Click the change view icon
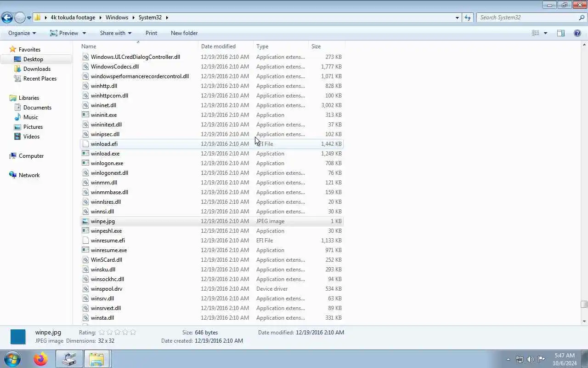Viewport: 588px width, 368px height. [x=536, y=33]
